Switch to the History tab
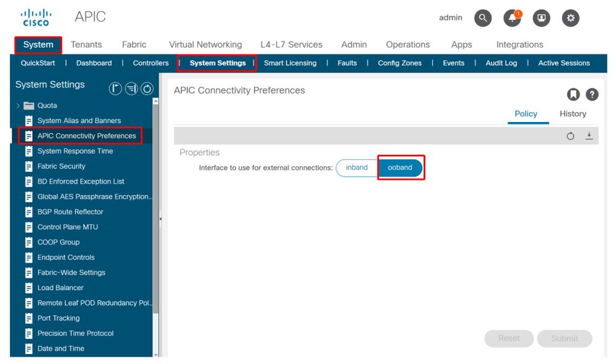 pos(573,114)
